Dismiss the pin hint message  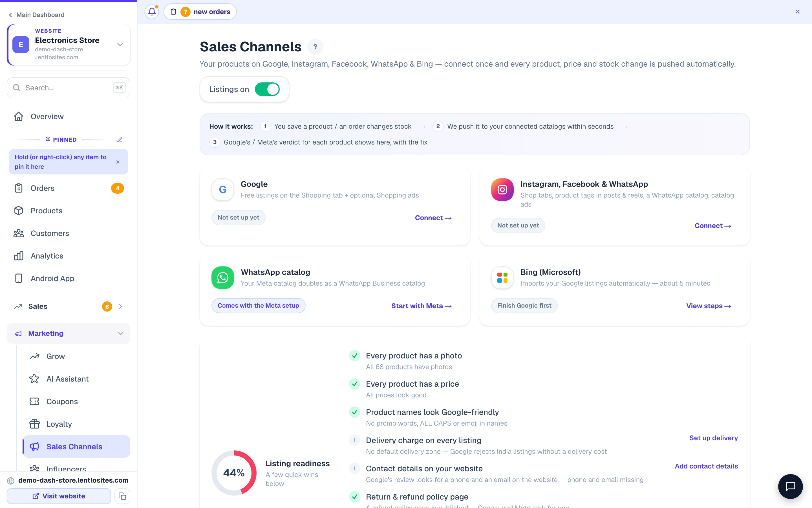coord(118,162)
